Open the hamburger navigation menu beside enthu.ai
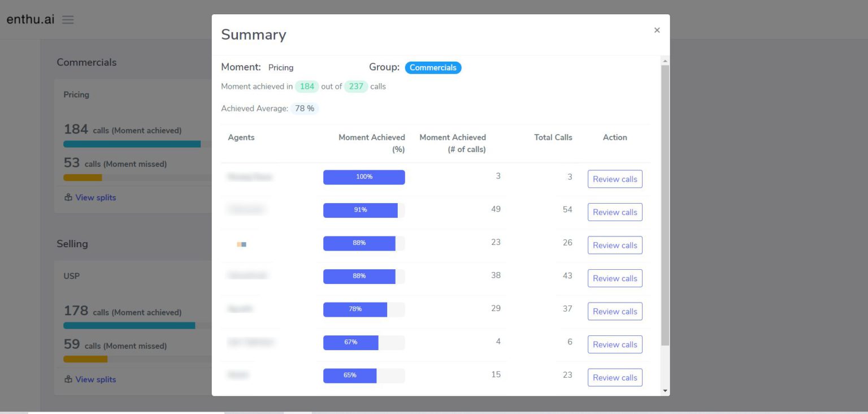This screenshot has width=868, height=414. pyautogui.click(x=67, y=19)
